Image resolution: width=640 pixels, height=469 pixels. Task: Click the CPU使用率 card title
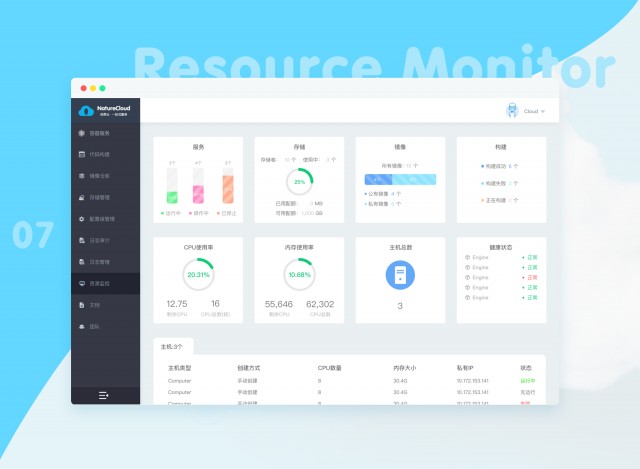pos(198,247)
